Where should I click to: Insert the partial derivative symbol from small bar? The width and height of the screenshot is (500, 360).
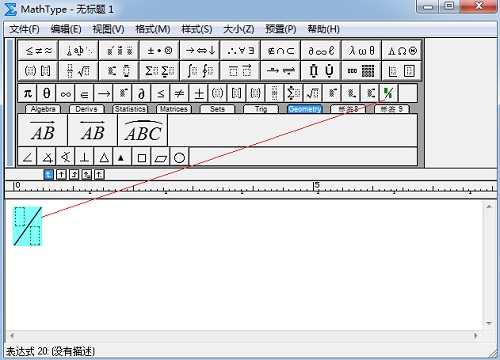coord(141,93)
